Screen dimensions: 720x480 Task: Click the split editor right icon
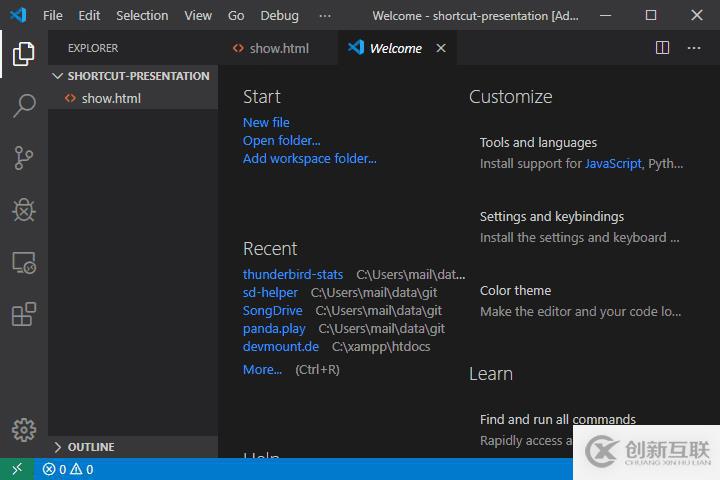662,48
